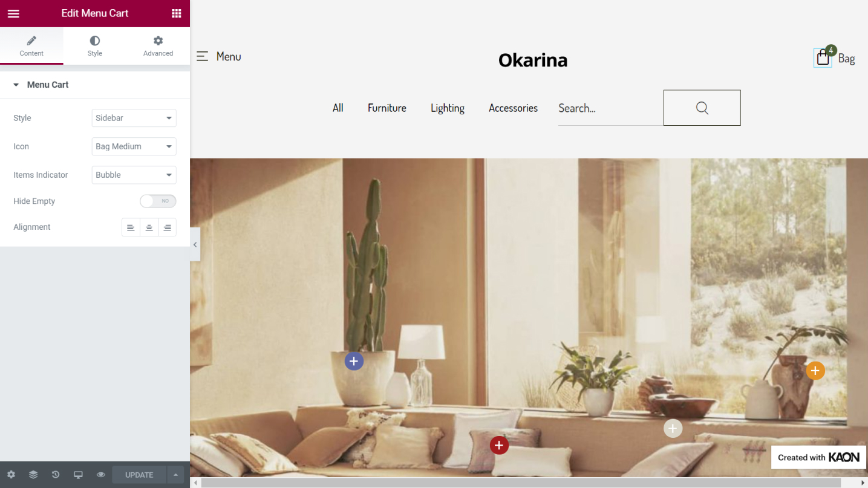Click the blue plus hotspot marker
This screenshot has width=868, height=488.
354,361
